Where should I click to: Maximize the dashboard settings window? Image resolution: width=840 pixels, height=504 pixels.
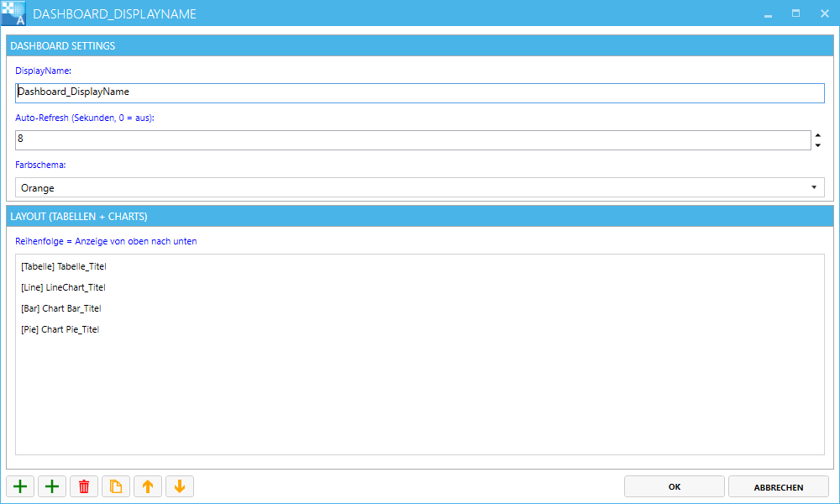coord(796,13)
